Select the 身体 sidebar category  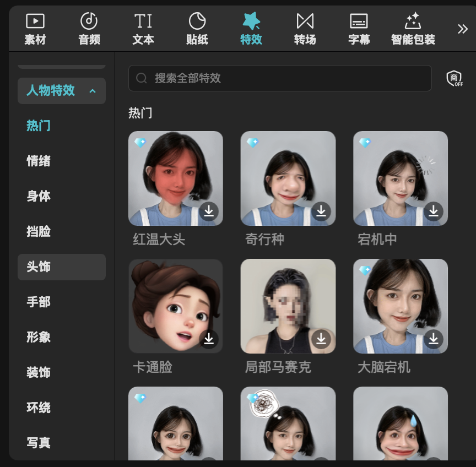point(38,196)
